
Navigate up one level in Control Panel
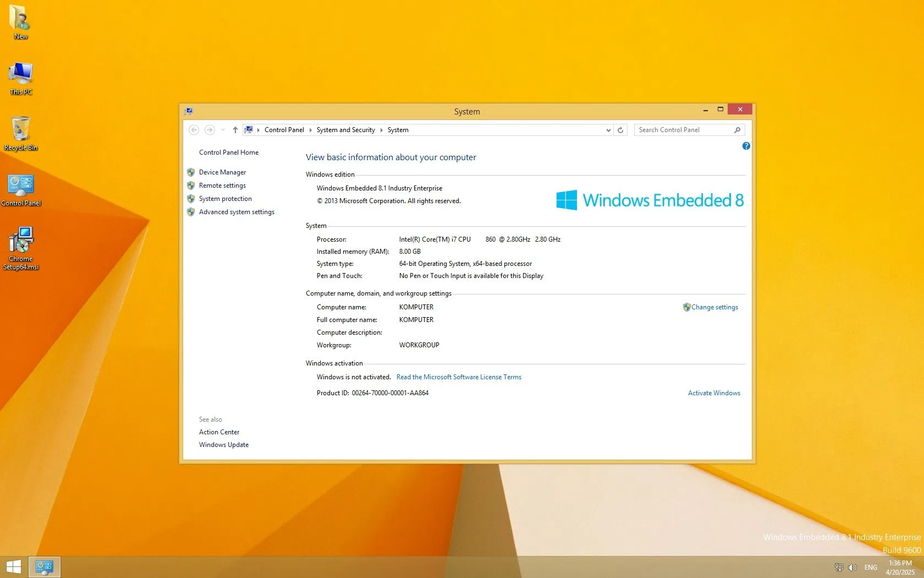click(235, 130)
